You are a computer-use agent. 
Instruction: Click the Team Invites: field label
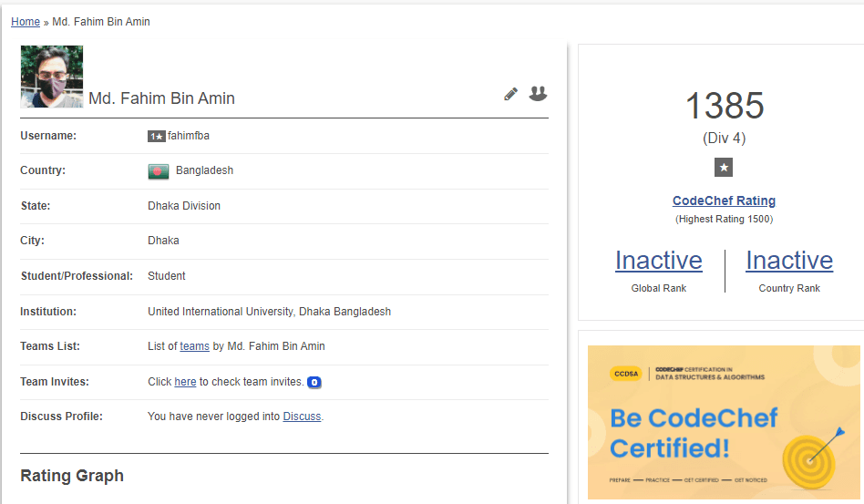pos(55,382)
